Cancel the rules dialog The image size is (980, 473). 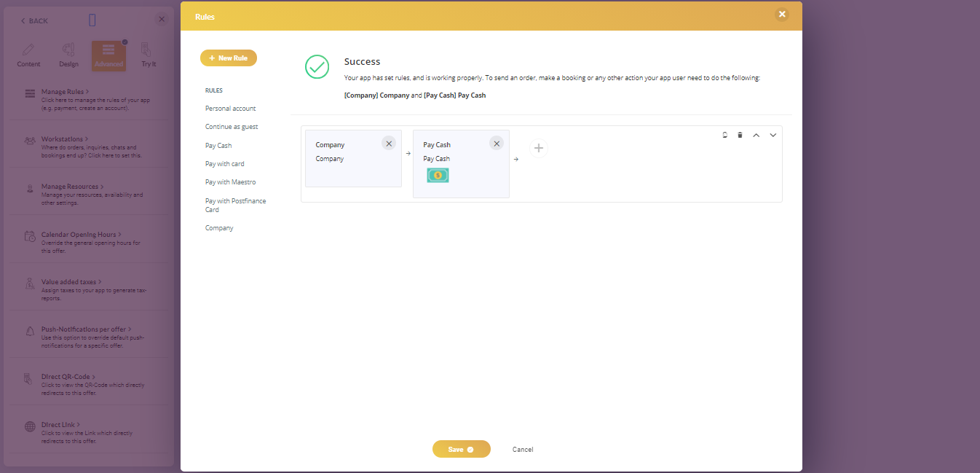click(x=523, y=450)
